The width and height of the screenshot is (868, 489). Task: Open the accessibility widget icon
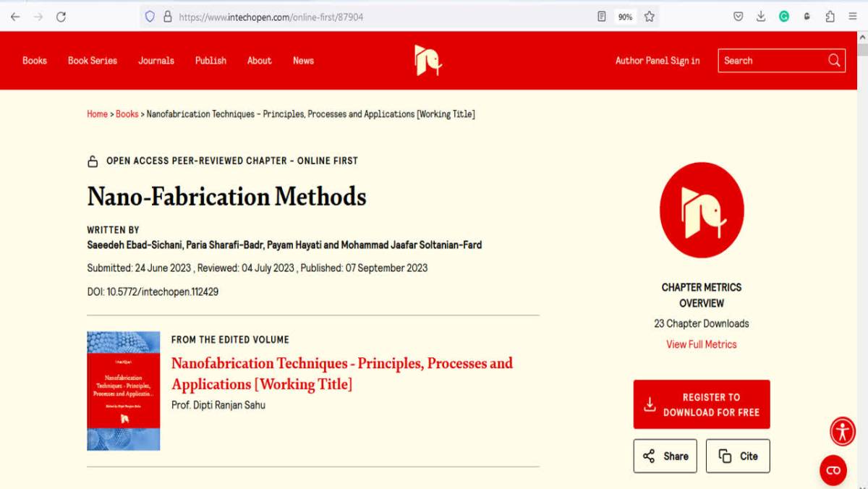pos(842,432)
